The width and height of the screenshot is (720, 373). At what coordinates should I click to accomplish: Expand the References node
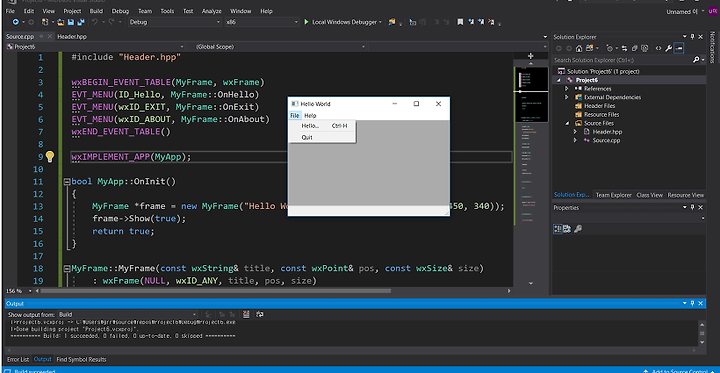566,89
